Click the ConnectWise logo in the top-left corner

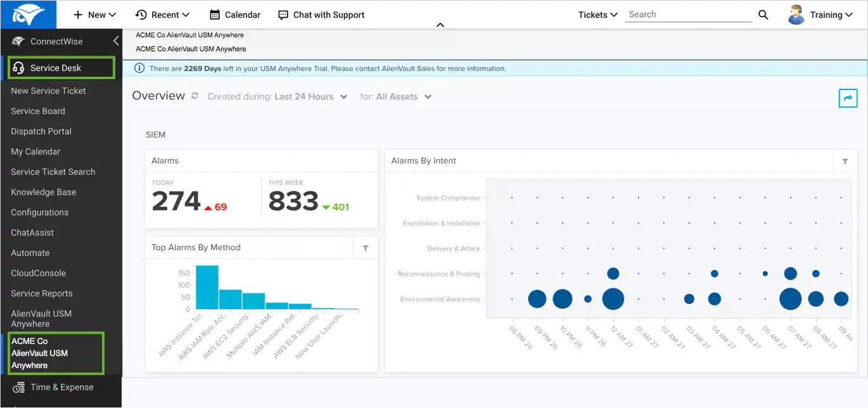point(28,15)
